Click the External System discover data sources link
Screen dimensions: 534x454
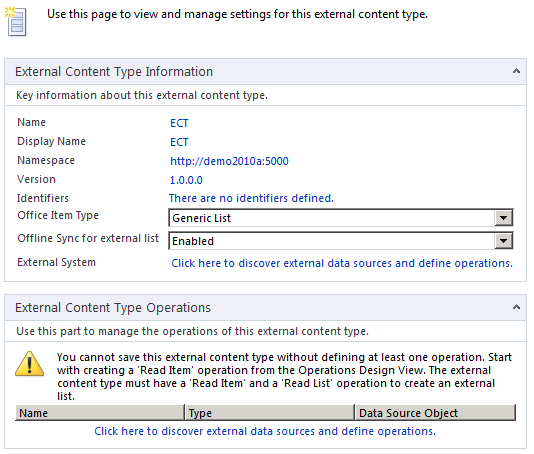pyautogui.click(x=342, y=263)
